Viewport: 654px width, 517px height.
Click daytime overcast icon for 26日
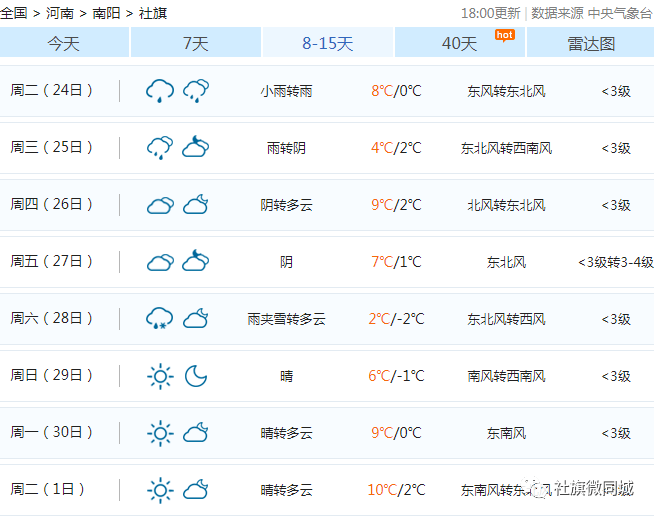(160, 205)
